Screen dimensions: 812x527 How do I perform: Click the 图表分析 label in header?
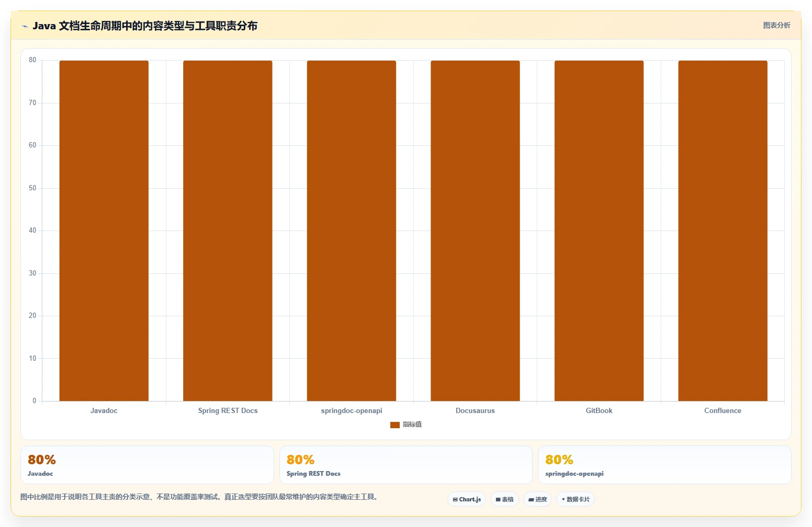(776, 25)
